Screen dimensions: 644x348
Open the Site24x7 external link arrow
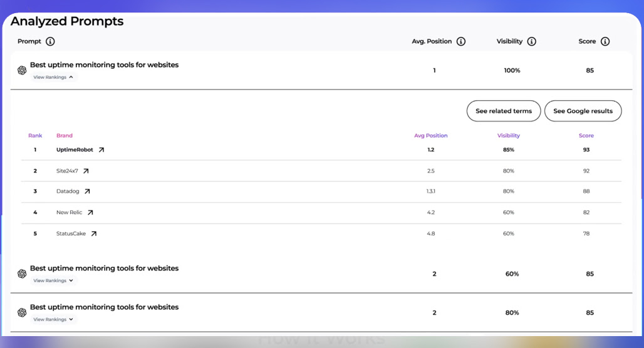86,171
